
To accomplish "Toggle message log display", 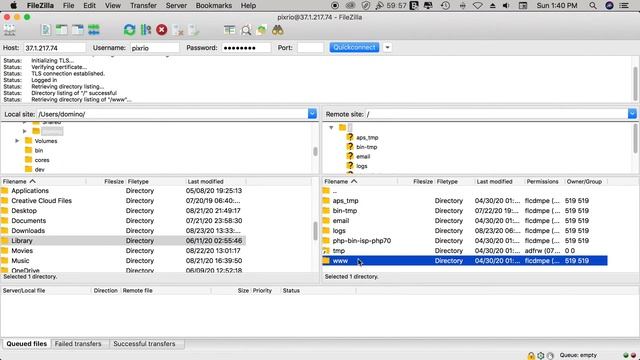I will coord(46,30).
